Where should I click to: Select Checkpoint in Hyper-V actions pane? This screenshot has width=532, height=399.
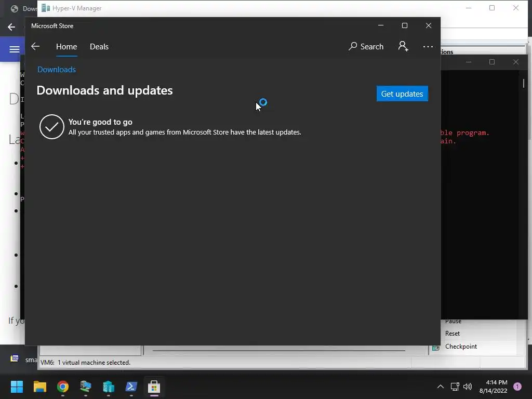461,347
